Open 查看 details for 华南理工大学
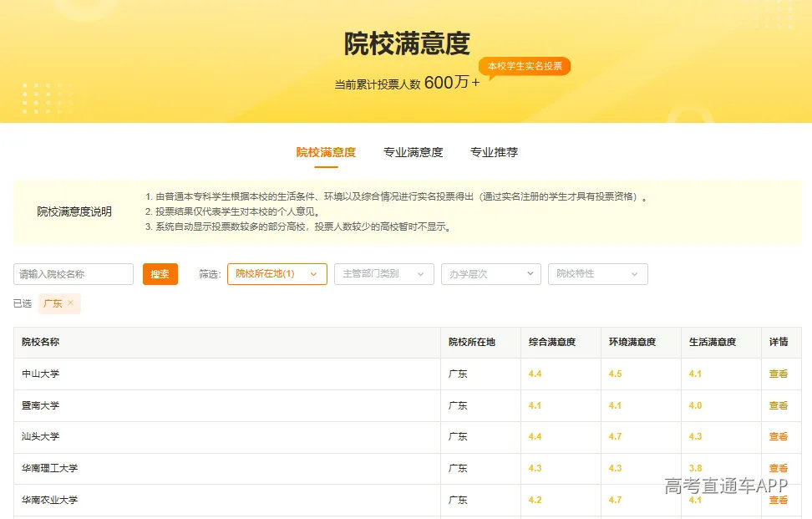The height and width of the screenshot is (519, 812). 779,468
